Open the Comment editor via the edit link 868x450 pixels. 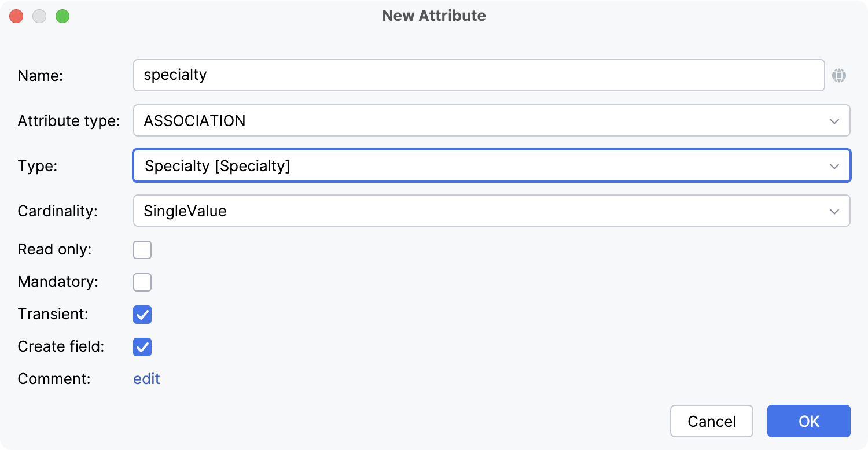146,379
